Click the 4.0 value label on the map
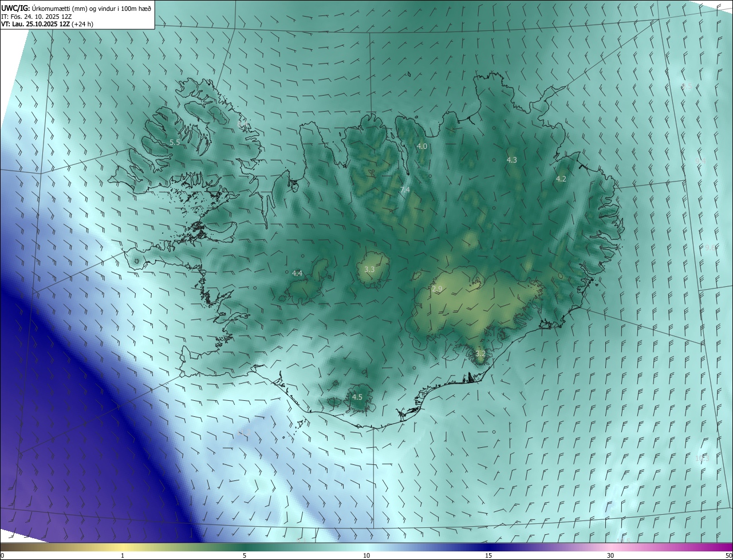 coord(422,147)
